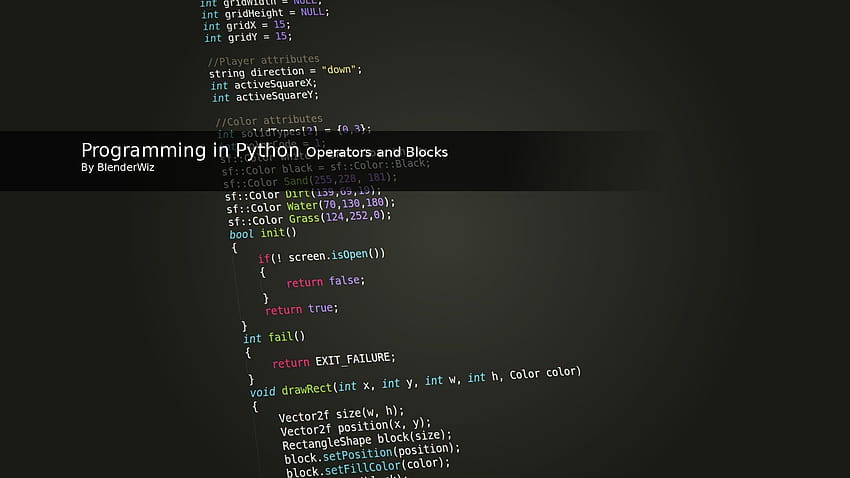Click the 'block.setPosition(position);' line

[372, 454]
